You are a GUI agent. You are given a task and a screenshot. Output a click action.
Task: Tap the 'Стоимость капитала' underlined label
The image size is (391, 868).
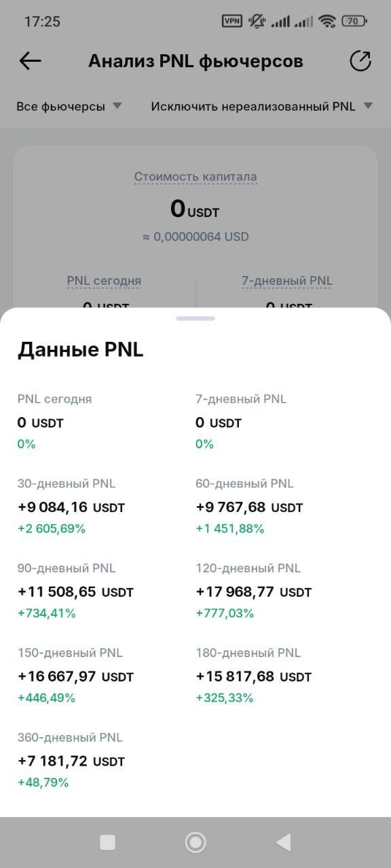pyautogui.click(x=195, y=177)
